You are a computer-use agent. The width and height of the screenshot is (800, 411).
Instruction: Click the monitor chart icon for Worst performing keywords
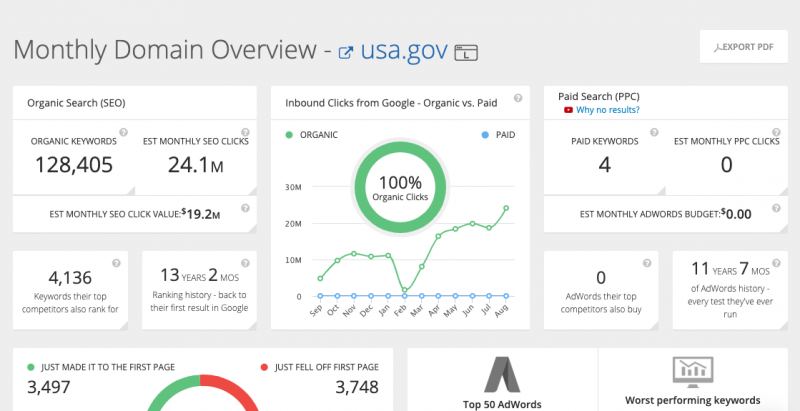(692, 372)
